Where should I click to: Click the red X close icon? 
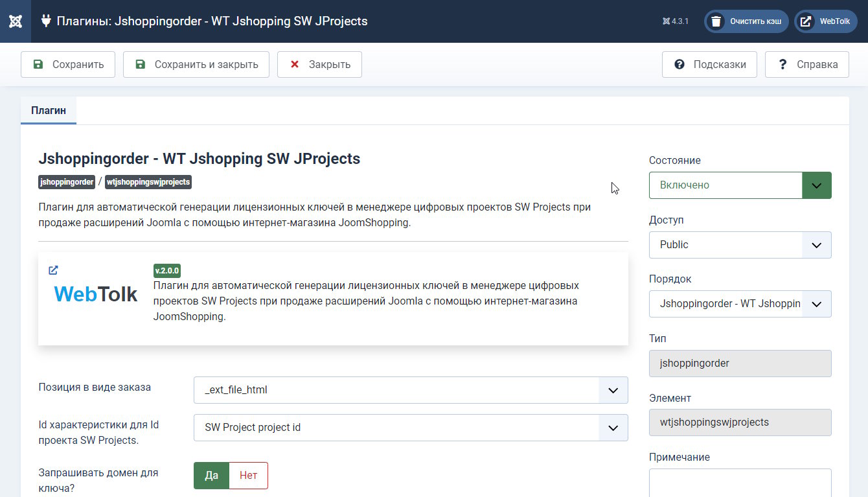[x=295, y=64]
